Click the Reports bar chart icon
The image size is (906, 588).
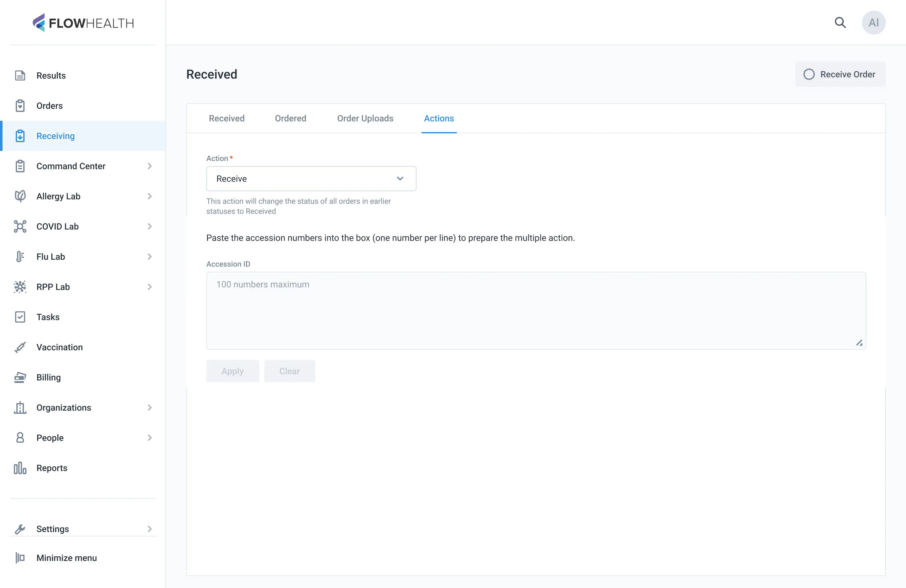pos(20,468)
